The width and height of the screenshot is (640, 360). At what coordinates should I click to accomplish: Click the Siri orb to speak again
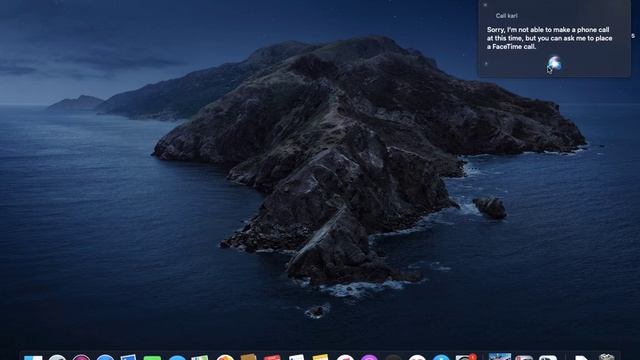[x=554, y=63]
